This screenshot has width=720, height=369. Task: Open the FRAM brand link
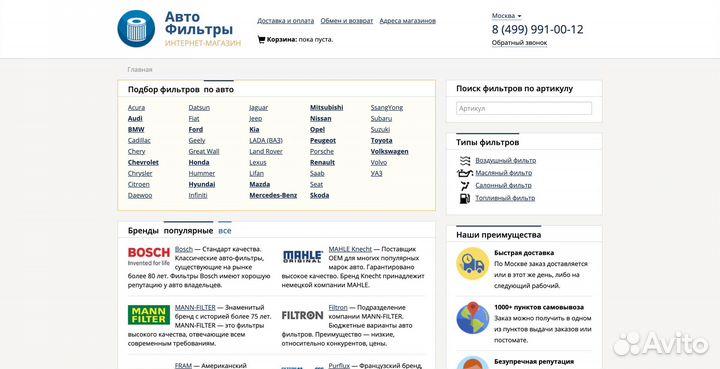[x=183, y=366]
